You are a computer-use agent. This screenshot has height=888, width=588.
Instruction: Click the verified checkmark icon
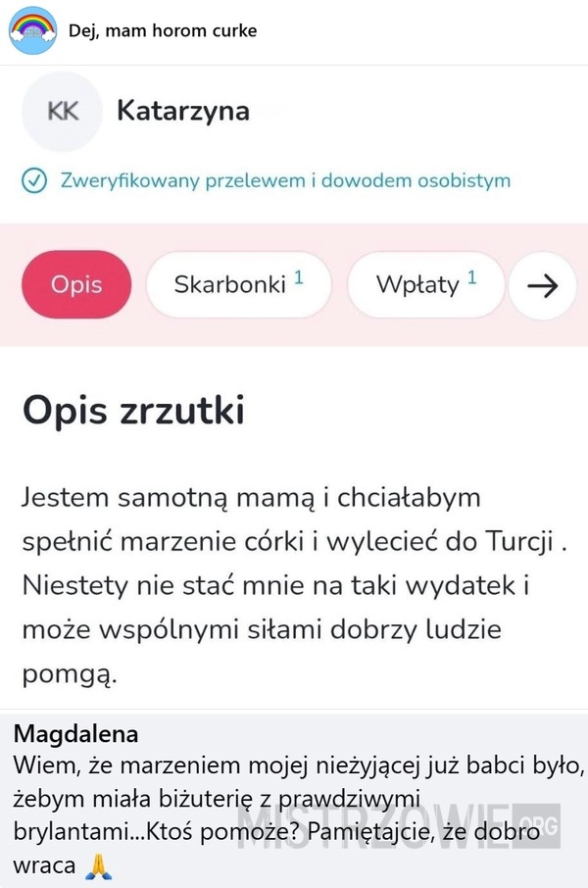tap(34, 181)
